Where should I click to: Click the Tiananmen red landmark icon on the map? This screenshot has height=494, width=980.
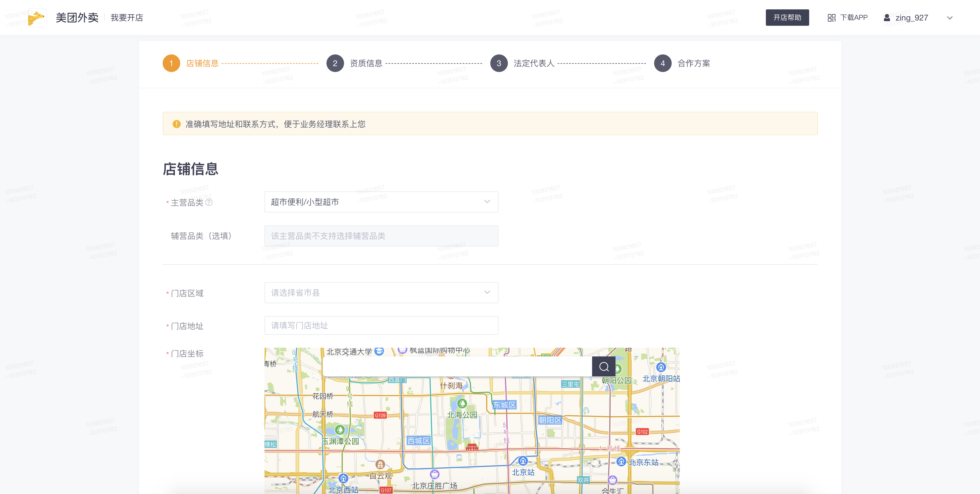point(472,447)
